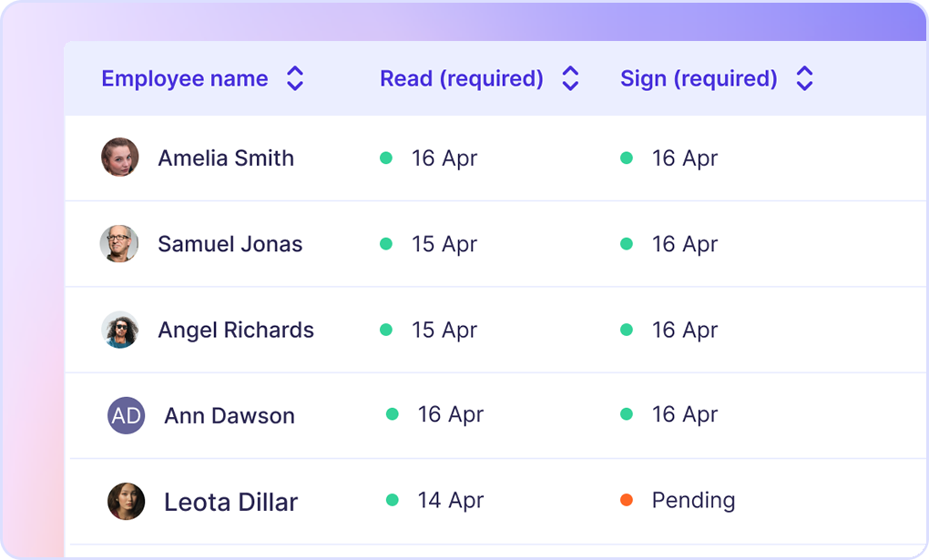Click Samuel Jonas's profile photo

pos(119,244)
